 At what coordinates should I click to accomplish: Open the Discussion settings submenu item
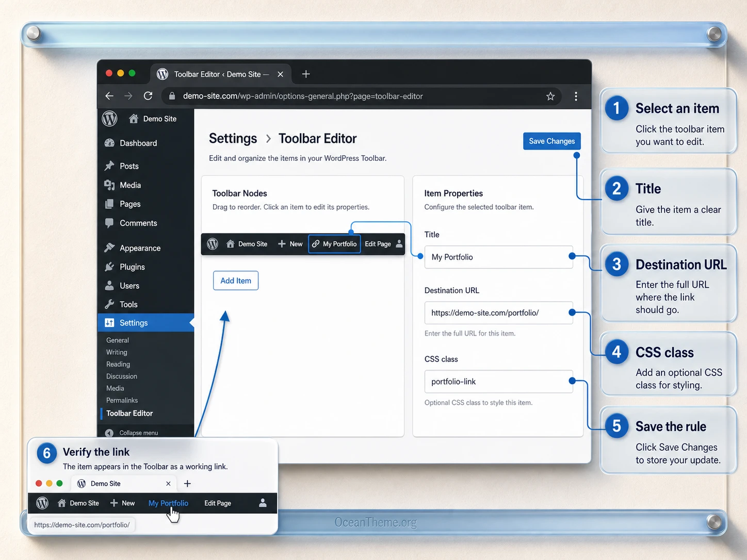click(122, 376)
